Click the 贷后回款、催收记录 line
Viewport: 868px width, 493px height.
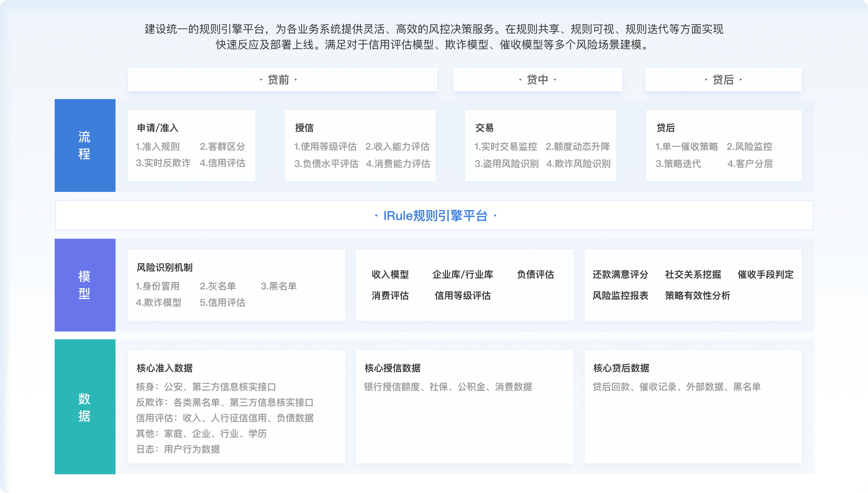point(677,387)
